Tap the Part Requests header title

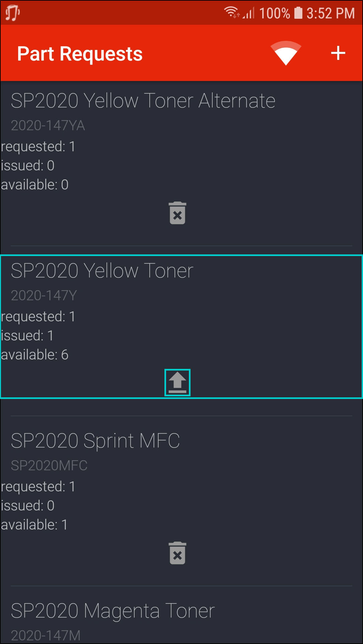[x=80, y=54]
